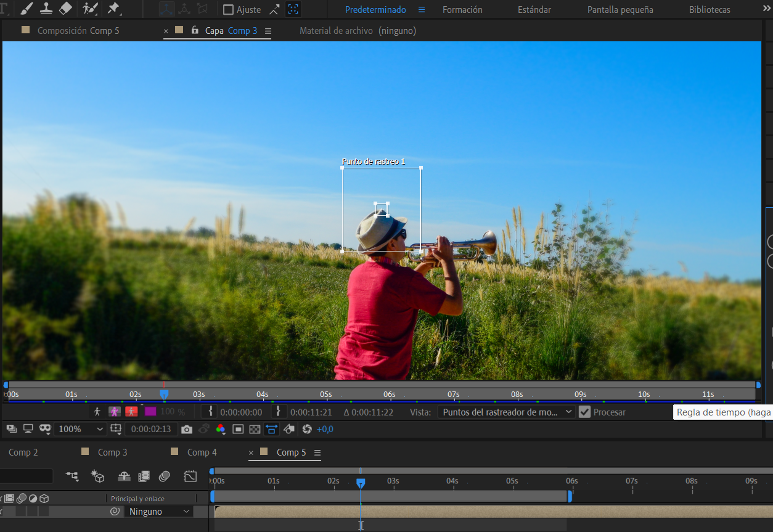
Task: Click the set in point brace button
Action: pyautogui.click(x=211, y=411)
